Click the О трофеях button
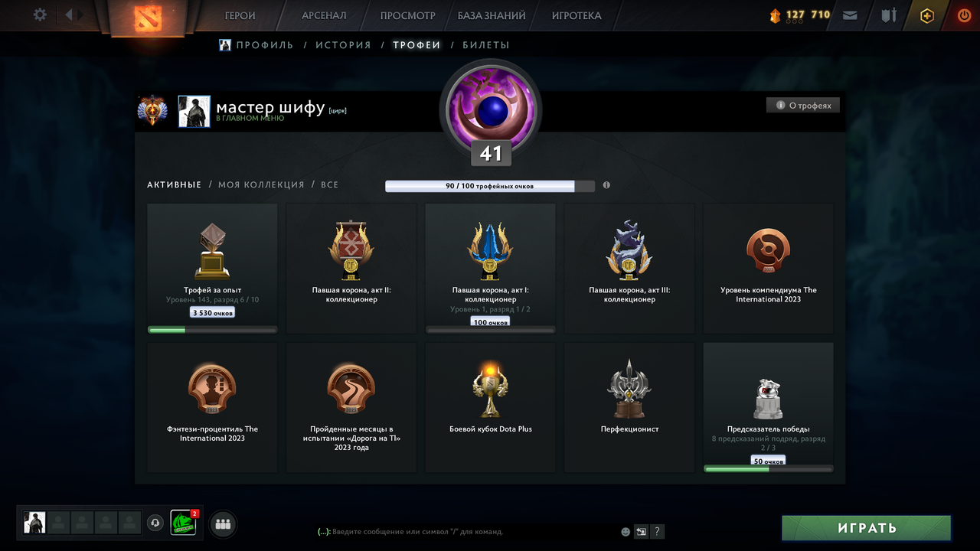980x551 pixels. coord(803,106)
